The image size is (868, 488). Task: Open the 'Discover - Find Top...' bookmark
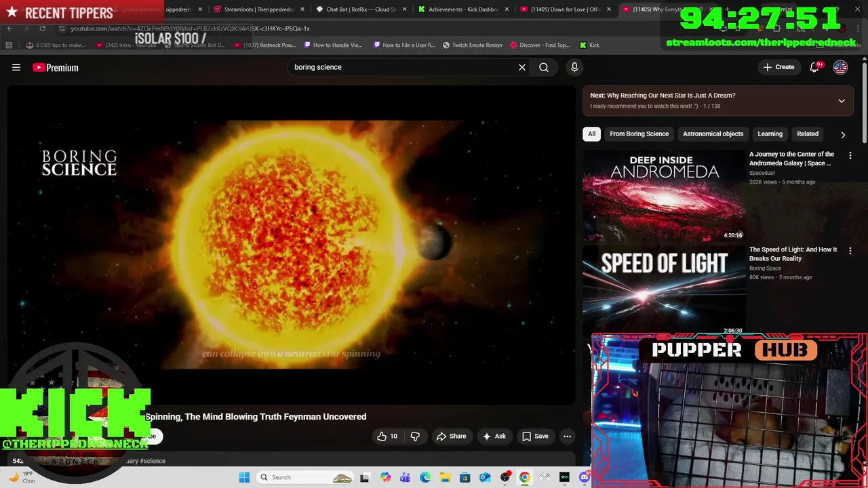[x=540, y=45]
